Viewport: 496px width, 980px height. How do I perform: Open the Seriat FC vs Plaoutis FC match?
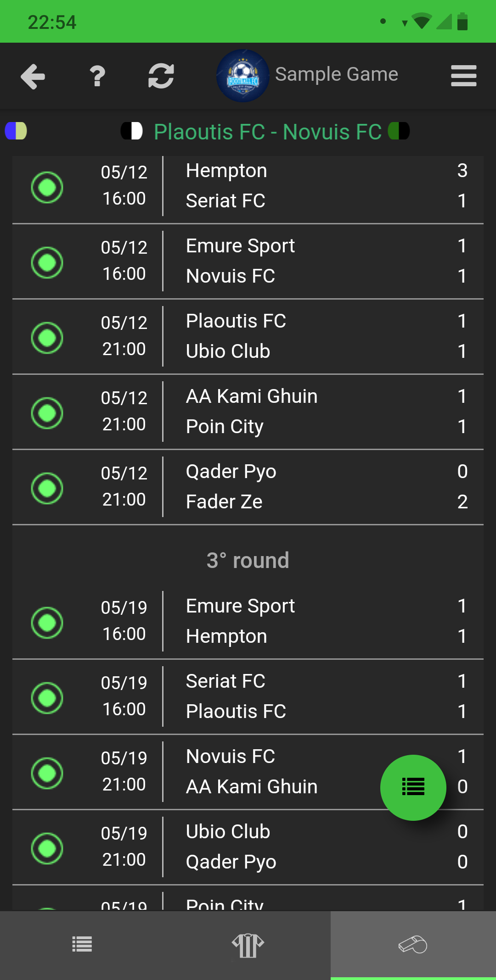click(248, 697)
